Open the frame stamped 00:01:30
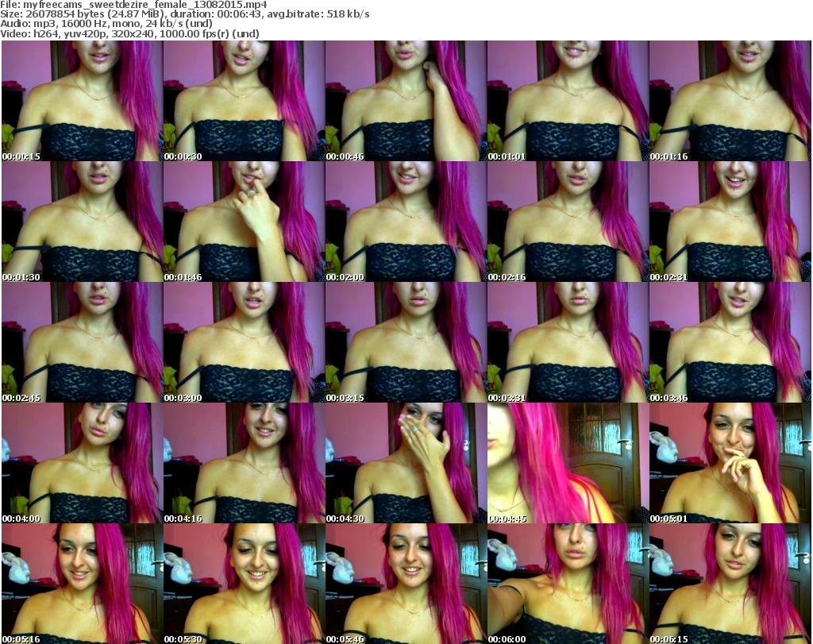Screen dimensions: 813x644 click(82, 222)
